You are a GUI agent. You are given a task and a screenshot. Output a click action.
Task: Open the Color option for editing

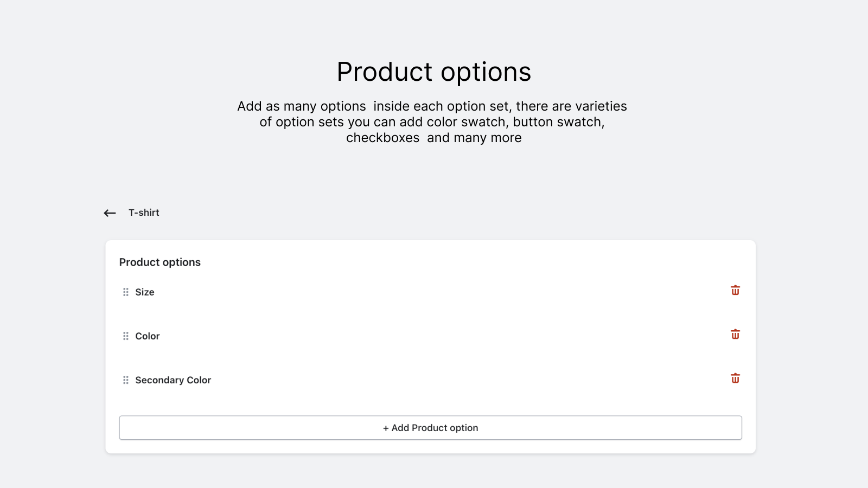point(147,336)
